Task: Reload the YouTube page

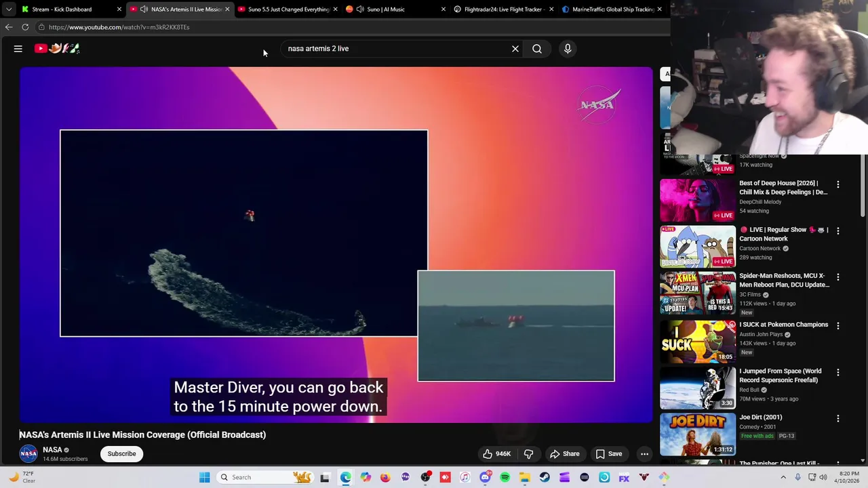Action: click(x=25, y=27)
